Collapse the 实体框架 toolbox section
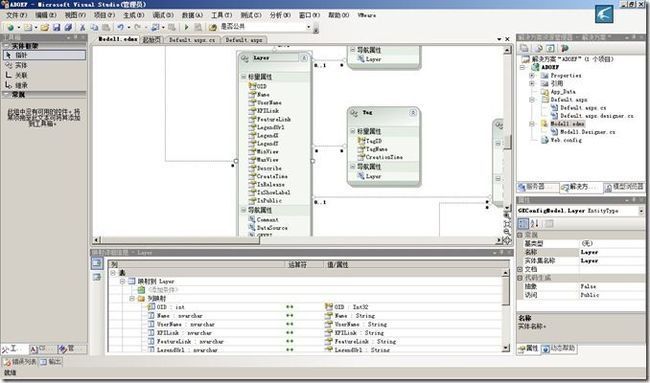 (6, 46)
